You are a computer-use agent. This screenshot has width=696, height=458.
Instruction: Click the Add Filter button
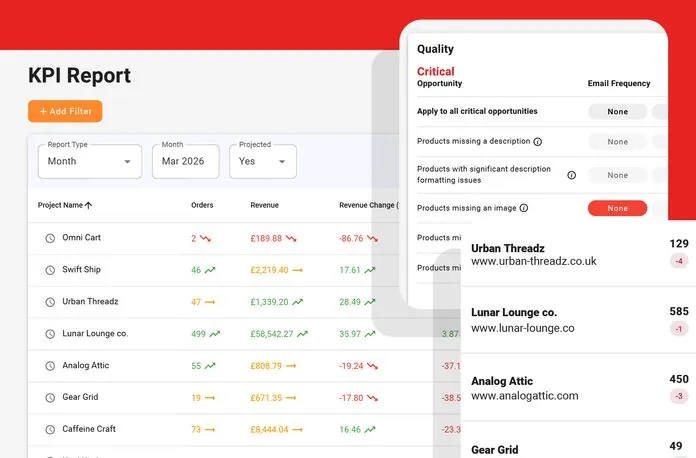(x=65, y=111)
